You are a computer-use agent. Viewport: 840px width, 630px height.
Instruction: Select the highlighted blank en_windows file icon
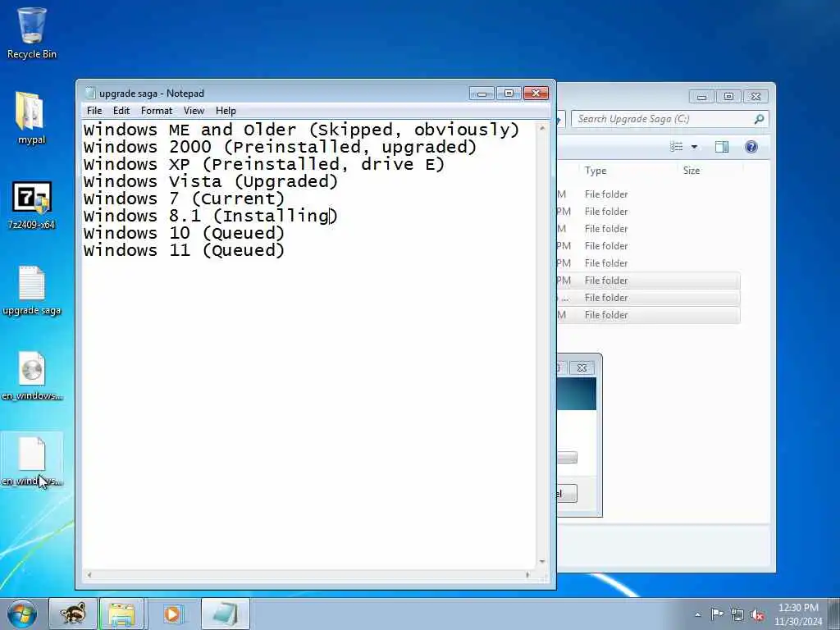click(x=32, y=461)
